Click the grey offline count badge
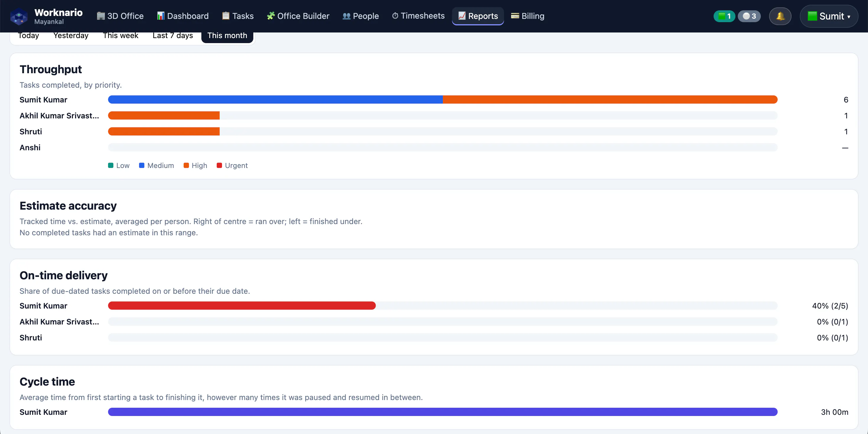The image size is (868, 434). [x=749, y=16]
